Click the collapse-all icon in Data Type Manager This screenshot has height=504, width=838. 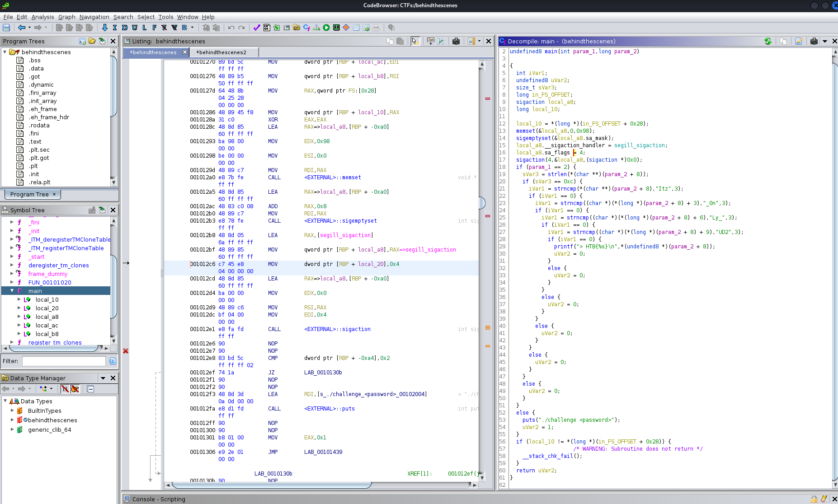90,389
